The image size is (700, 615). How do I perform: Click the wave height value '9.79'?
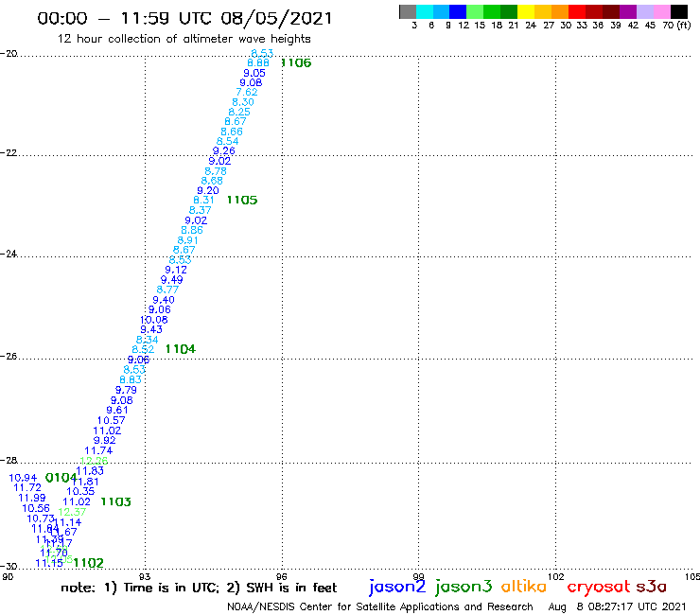[126, 390]
